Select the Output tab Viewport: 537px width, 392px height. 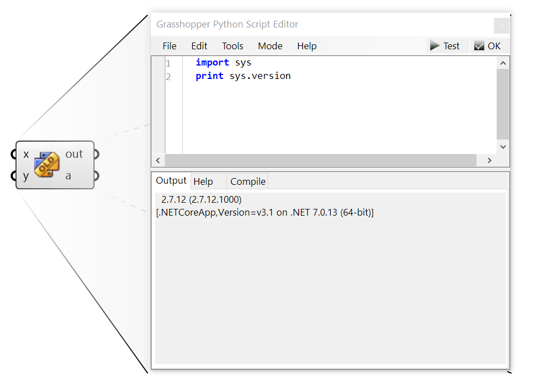coord(171,180)
